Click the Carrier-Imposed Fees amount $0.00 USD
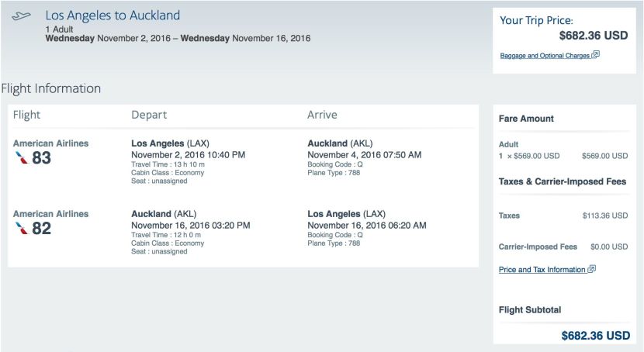The image size is (644, 352). (609, 247)
